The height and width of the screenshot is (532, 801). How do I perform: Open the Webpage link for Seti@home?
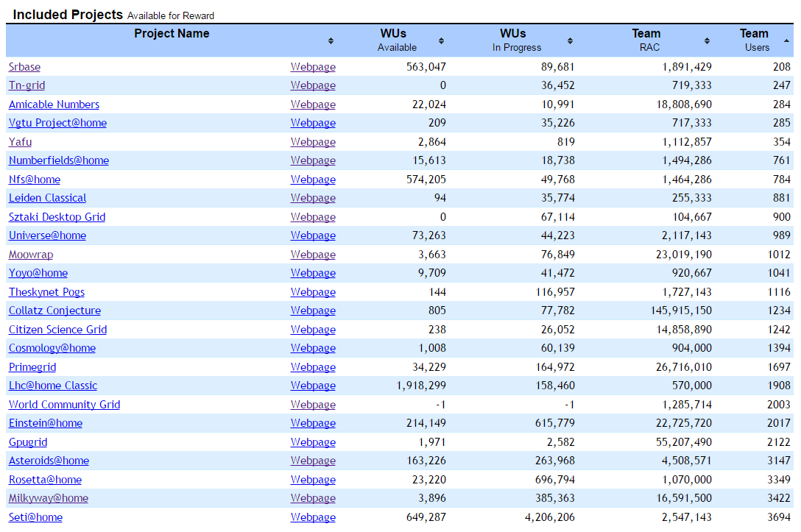313,517
